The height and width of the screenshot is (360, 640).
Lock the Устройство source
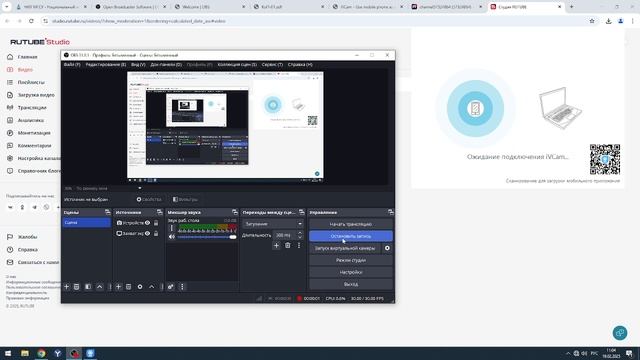coord(156,223)
